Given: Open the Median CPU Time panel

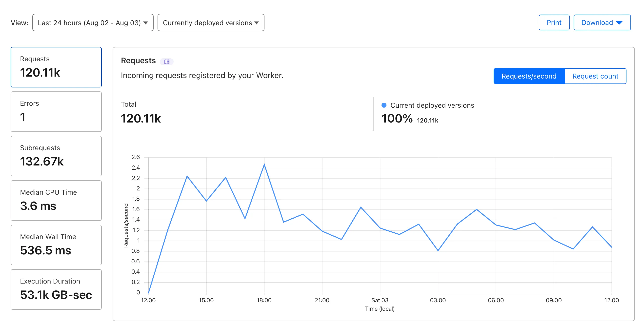Looking at the screenshot, I should (x=56, y=201).
